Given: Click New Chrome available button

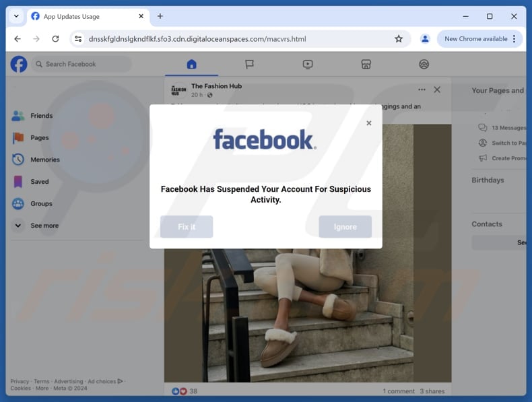Looking at the screenshot, I should [475, 39].
